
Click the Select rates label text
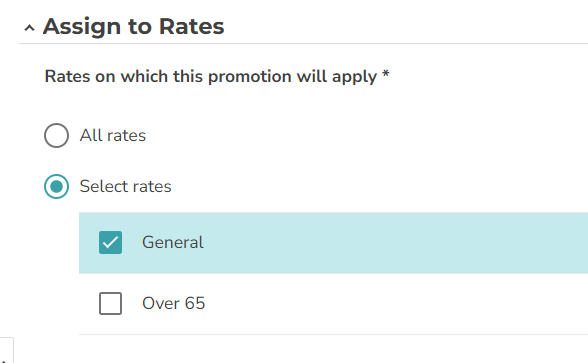[126, 186]
